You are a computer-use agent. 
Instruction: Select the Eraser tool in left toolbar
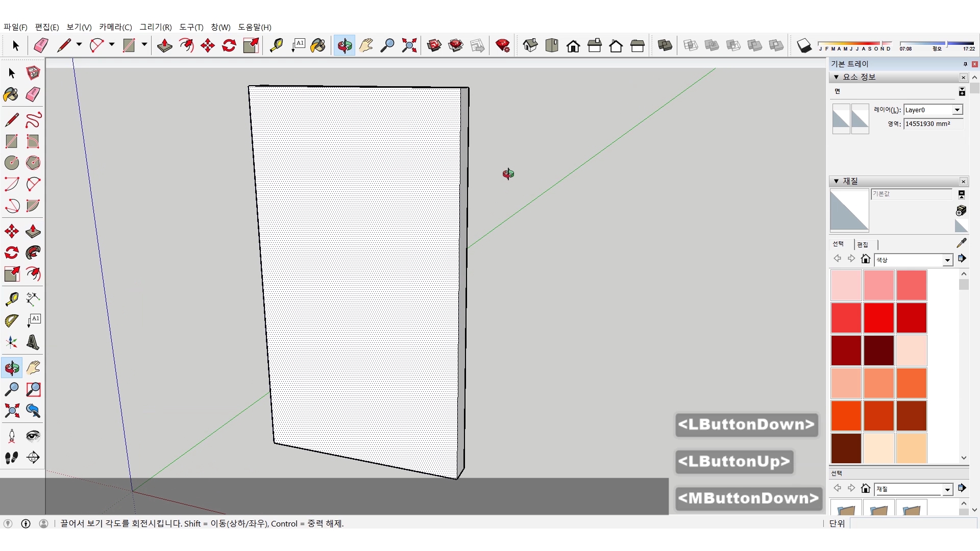[33, 94]
